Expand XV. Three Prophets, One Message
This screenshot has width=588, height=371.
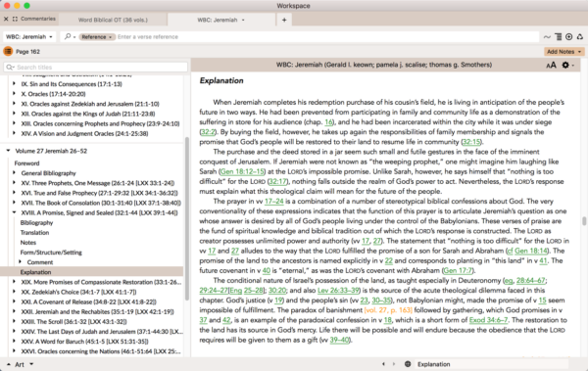click(x=15, y=183)
